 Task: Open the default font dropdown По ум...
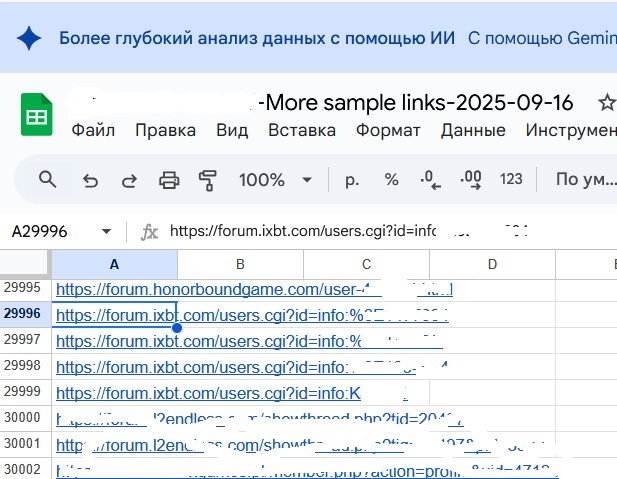[x=586, y=179]
